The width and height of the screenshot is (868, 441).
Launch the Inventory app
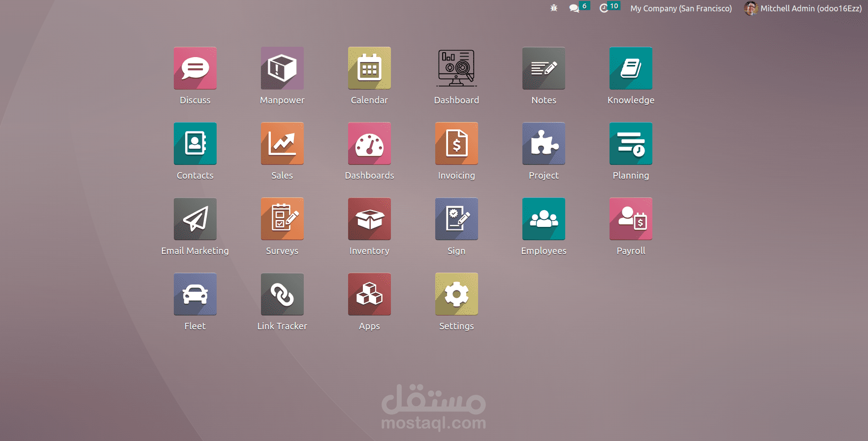pos(369,219)
